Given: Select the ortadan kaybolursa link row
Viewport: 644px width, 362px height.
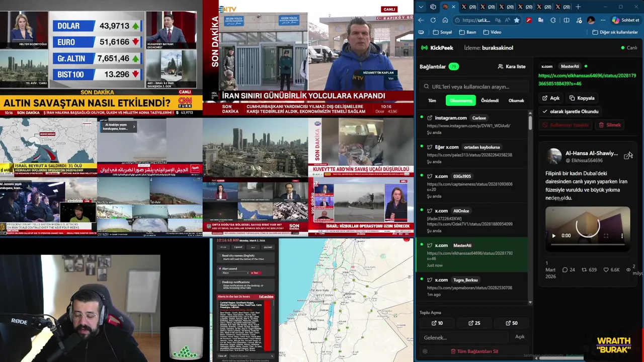Looking at the screenshot, I should 471,154.
